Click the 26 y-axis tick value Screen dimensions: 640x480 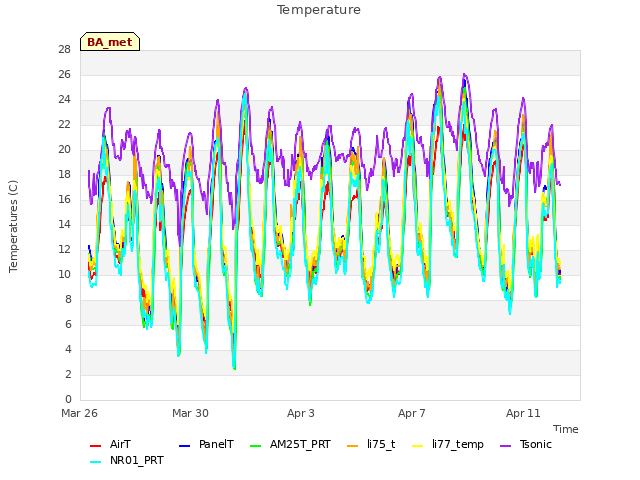65,75
